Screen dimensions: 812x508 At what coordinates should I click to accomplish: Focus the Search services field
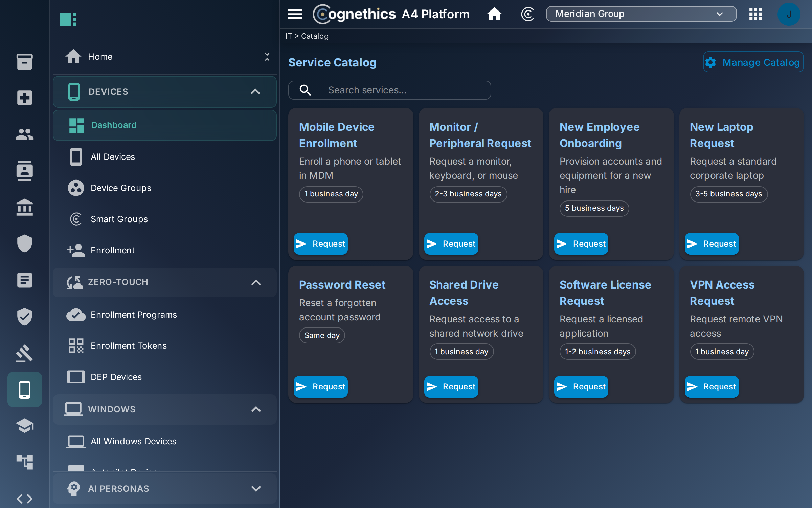click(389, 90)
